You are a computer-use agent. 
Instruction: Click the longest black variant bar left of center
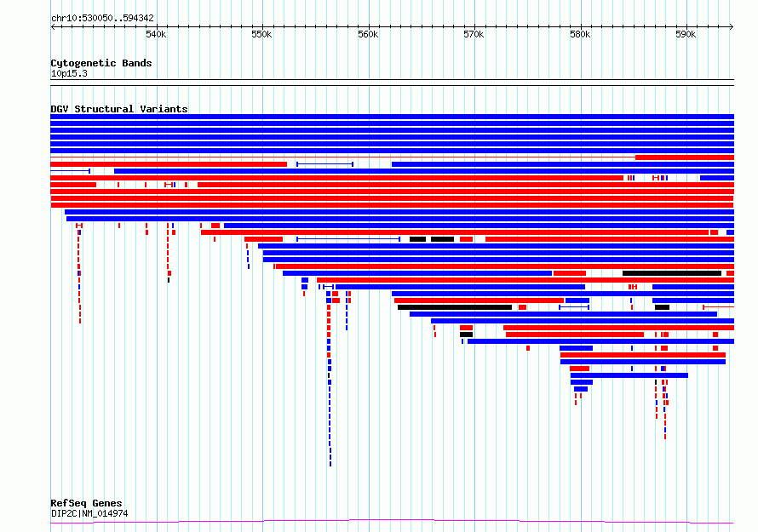tap(455, 307)
